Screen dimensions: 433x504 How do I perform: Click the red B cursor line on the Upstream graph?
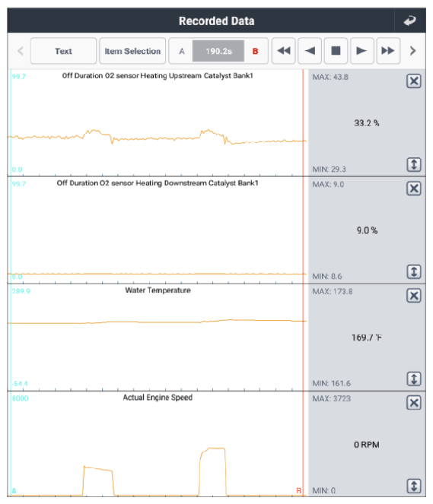point(303,123)
